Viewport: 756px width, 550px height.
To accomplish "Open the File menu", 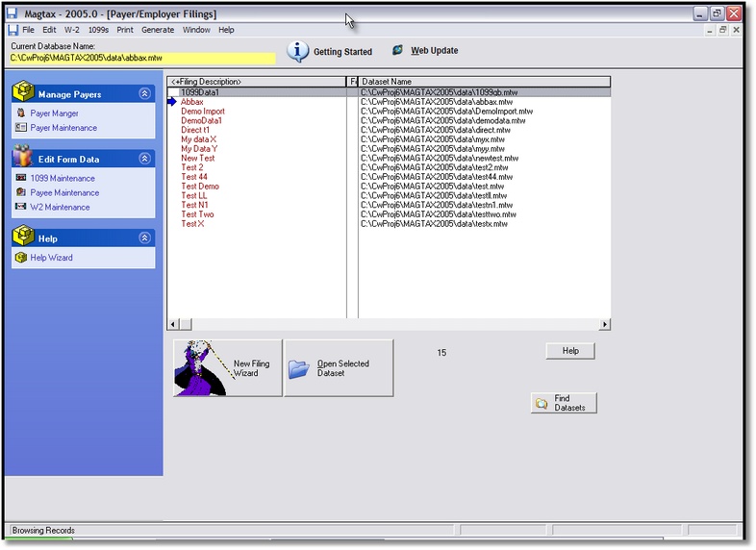I will [x=29, y=30].
